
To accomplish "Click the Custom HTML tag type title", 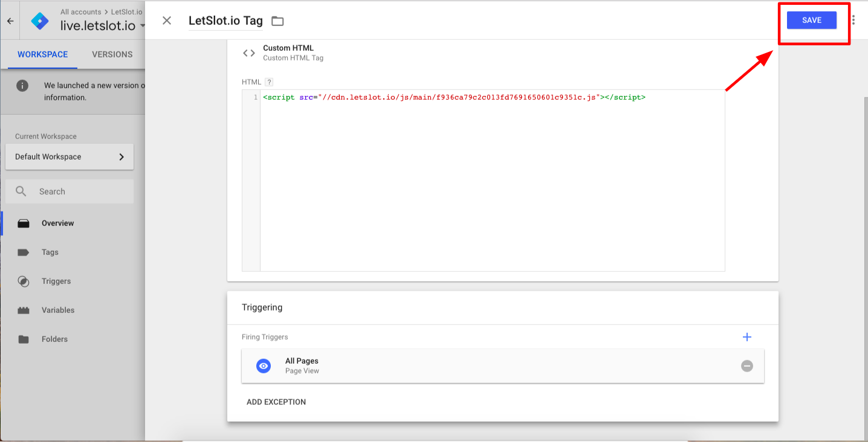I will (x=288, y=48).
